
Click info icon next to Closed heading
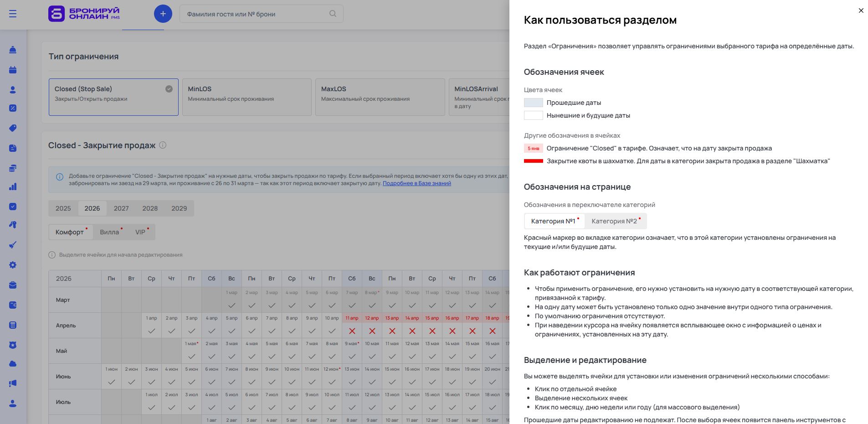(x=163, y=145)
